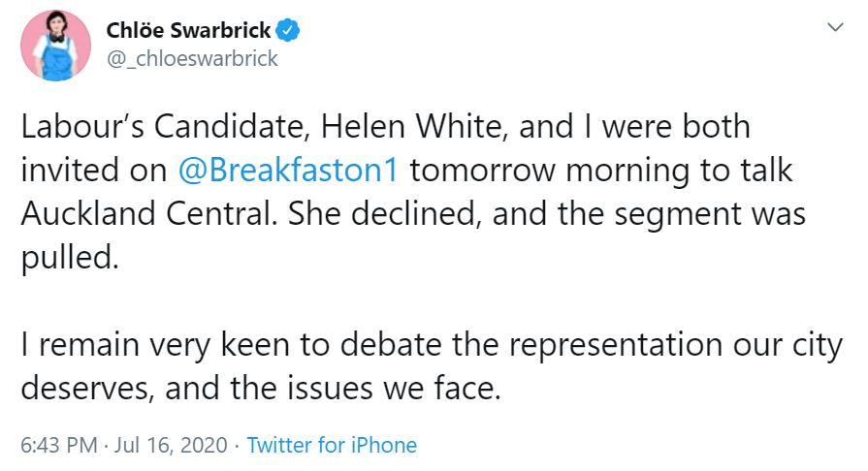This screenshot has height=471, width=868.
Task: Click the Chlöe Swarbrick display name
Action: (x=188, y=31)
